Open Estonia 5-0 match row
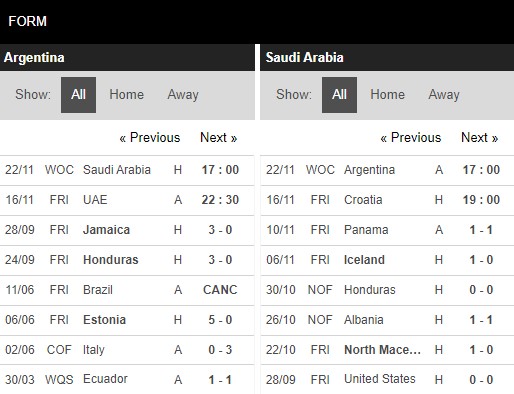This screenshot has width=514, height=394. pyautogui.click(x=127, y=320)
